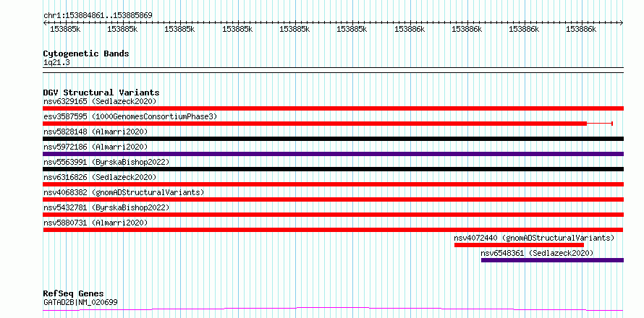Open nsv5880731 (Almarri2020) label

[x=96, y=223]
